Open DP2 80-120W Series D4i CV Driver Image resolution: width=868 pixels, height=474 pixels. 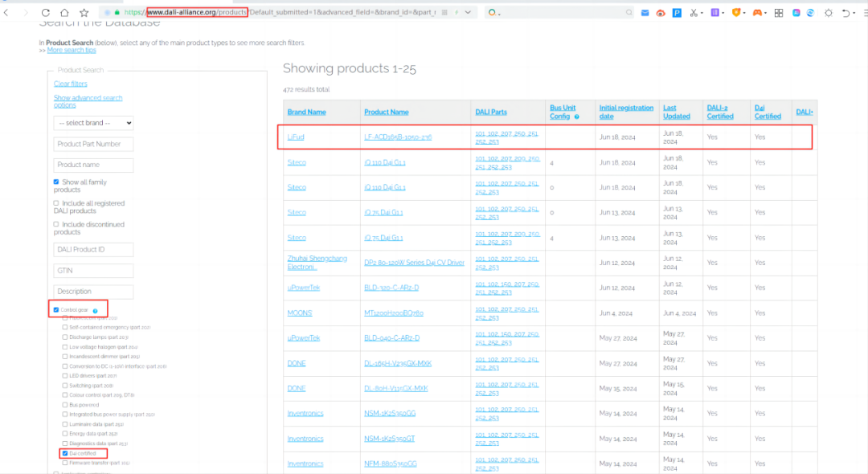[x=414, y=263]
